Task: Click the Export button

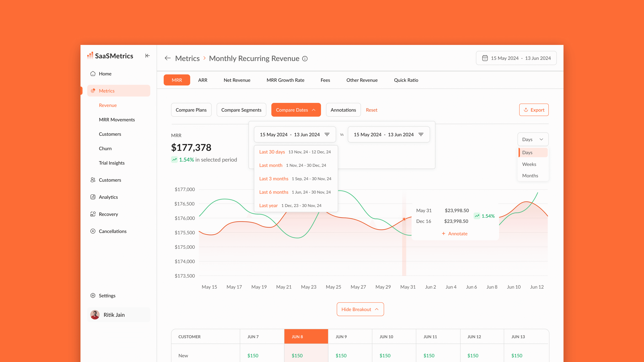Action: click(534, 110)
